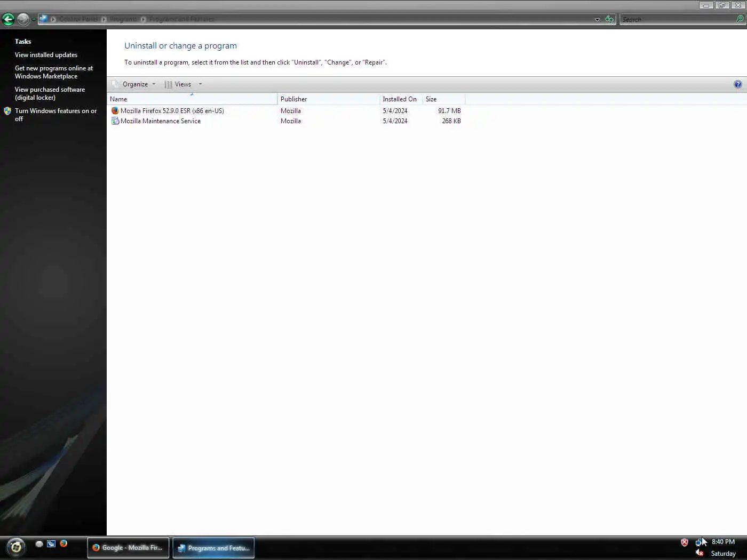Expand the arrow after Control Panel breadcrumb
The image size is (747, 560).
(x=104, y=19)
